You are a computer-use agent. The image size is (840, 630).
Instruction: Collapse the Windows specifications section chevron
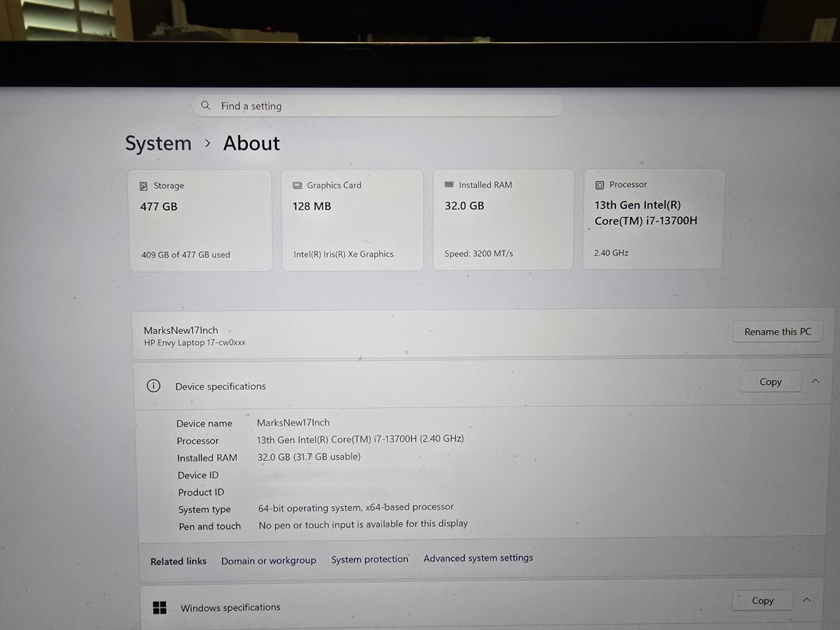807,600
